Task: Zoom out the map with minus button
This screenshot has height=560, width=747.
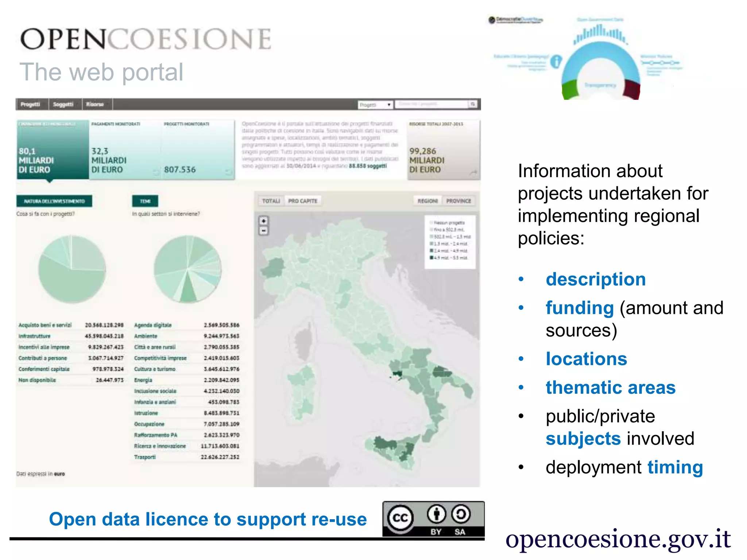Action: pos(263,231)
